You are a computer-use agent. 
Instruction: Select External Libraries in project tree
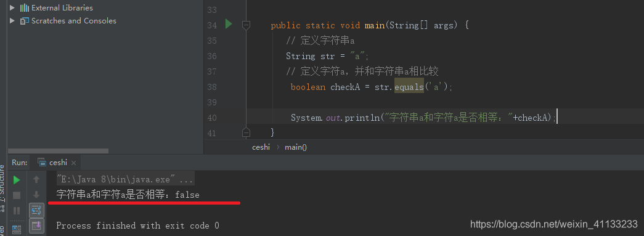[x=62, y=8]
